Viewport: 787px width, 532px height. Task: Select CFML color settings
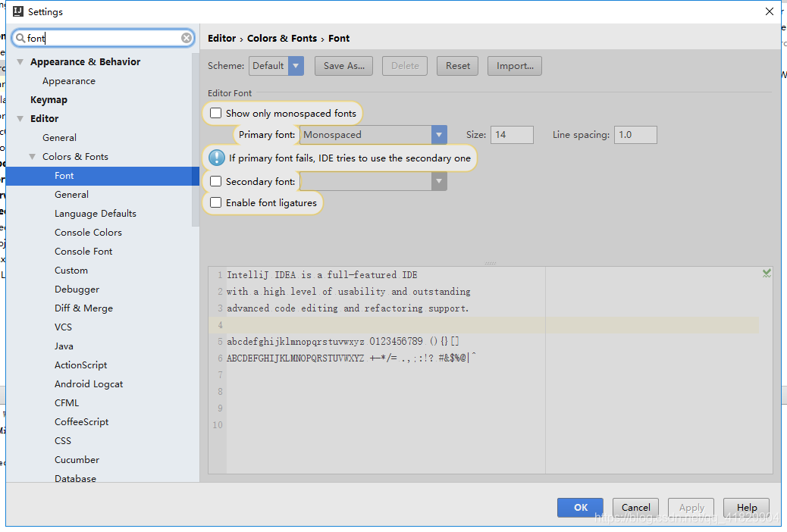tap(67, 402)
